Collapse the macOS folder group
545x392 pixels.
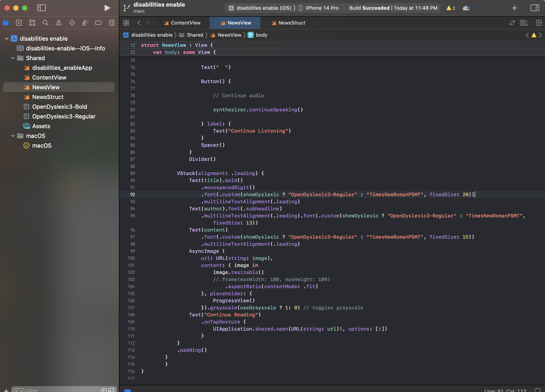[13, 136]
